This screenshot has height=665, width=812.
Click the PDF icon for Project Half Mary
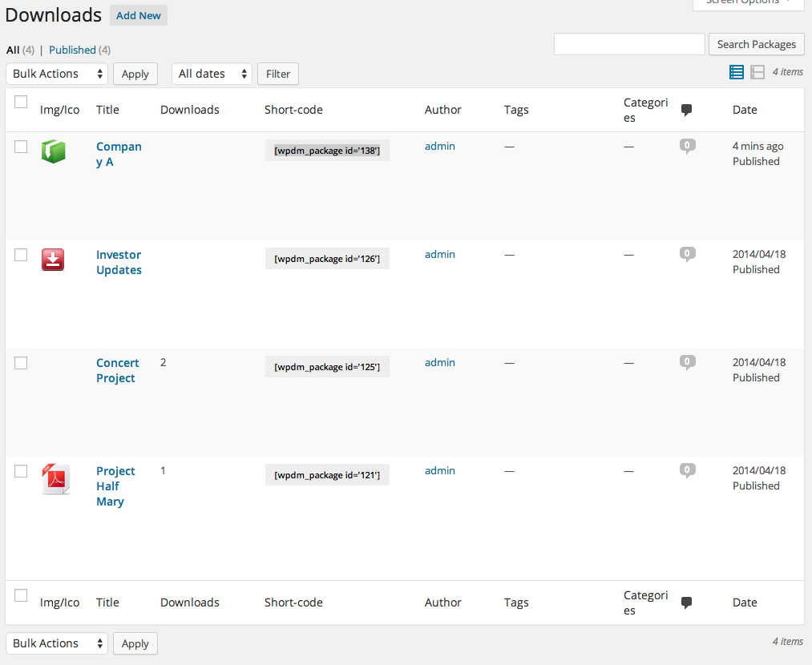(55, 478)
